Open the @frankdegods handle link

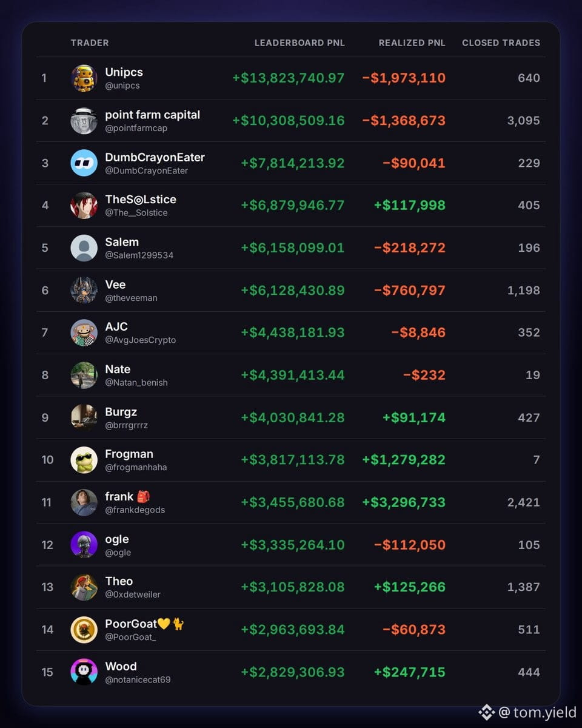[x=135, y=510]
